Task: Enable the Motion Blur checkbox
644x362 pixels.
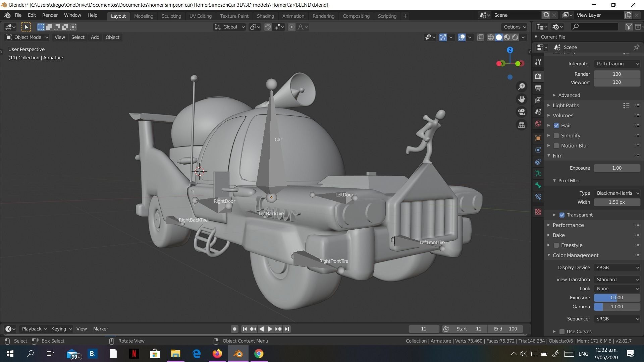Action: [x=556, y=145]
